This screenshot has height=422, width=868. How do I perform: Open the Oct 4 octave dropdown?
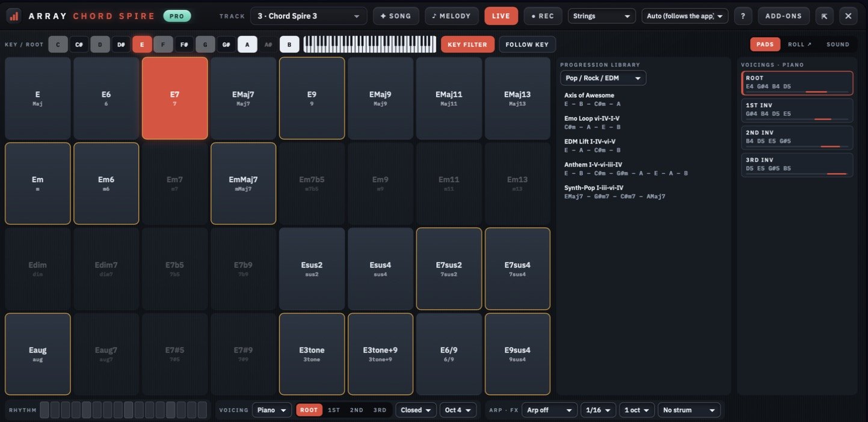click(x=458, y=410)
